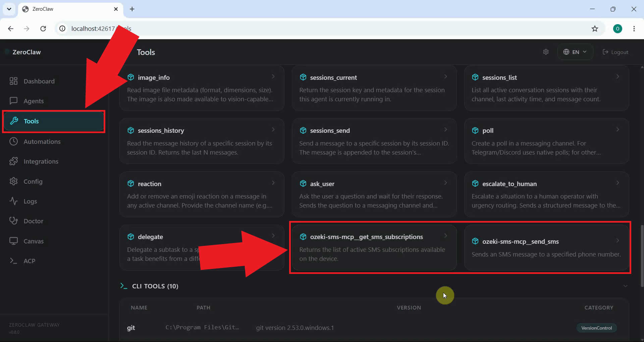
Task: Expand the image_info card chevron
Action: [x=273, y=76]
